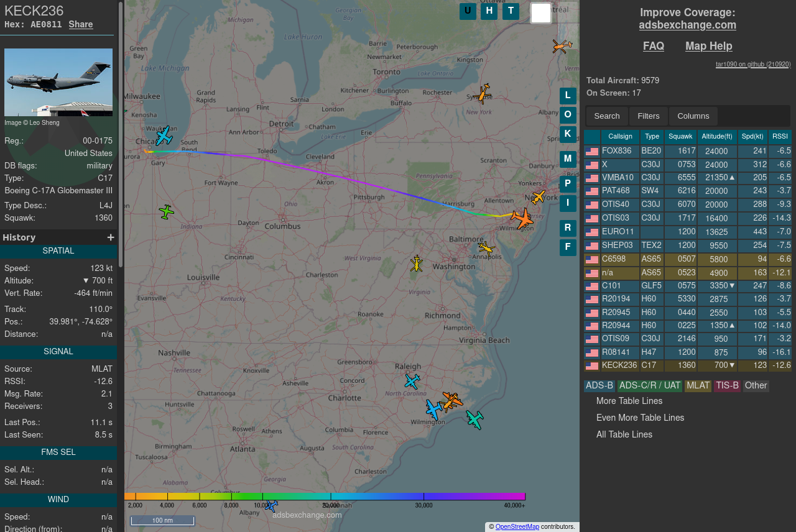Click the US flag beside KECK236 row
The height and width of the screenshot is (532, 796).
pos(592,366)
